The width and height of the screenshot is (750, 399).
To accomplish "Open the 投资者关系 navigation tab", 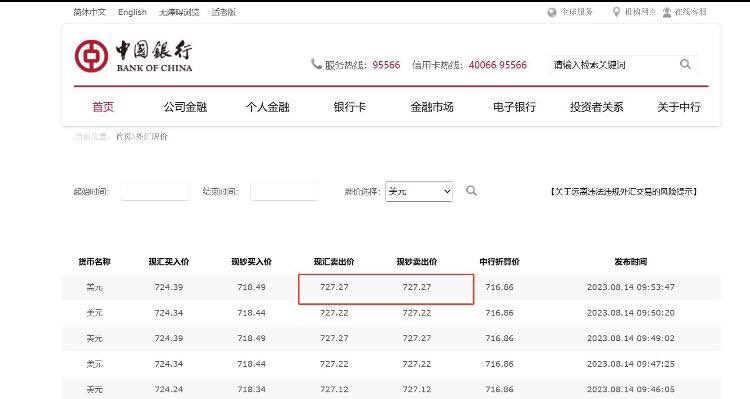I will [596, 107].
